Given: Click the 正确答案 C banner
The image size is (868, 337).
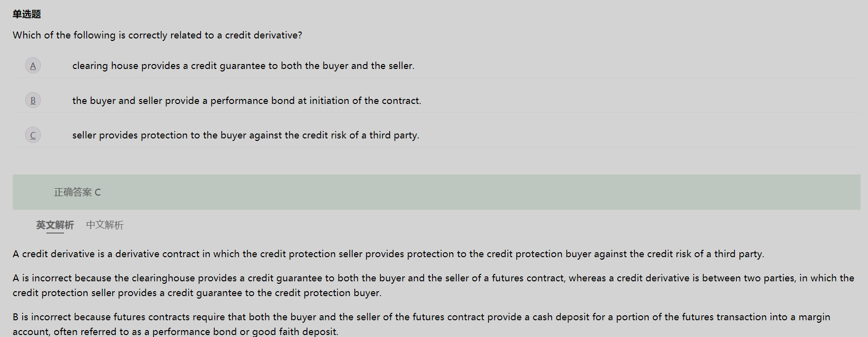Looking at the screenshot, I should coord(436,192).
